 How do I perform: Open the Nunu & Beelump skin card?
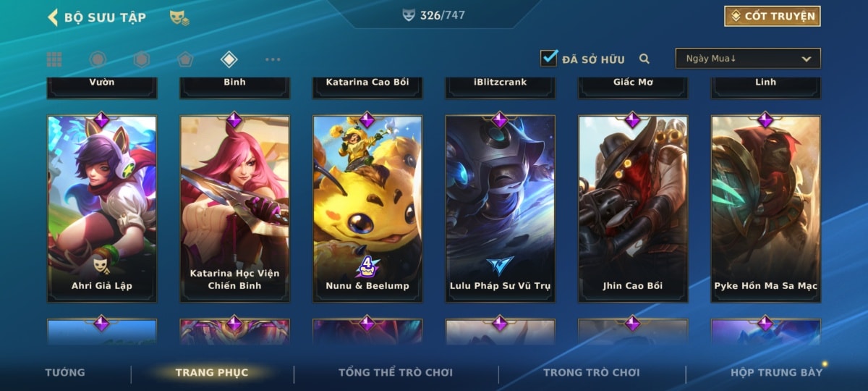(367, 208)
